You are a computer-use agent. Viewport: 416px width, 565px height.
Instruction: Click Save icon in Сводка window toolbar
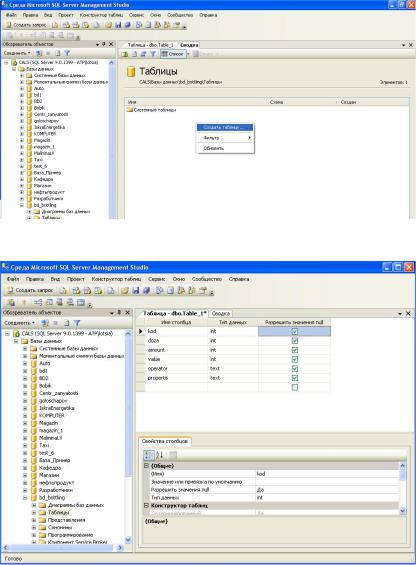click(x=118, y=25)
